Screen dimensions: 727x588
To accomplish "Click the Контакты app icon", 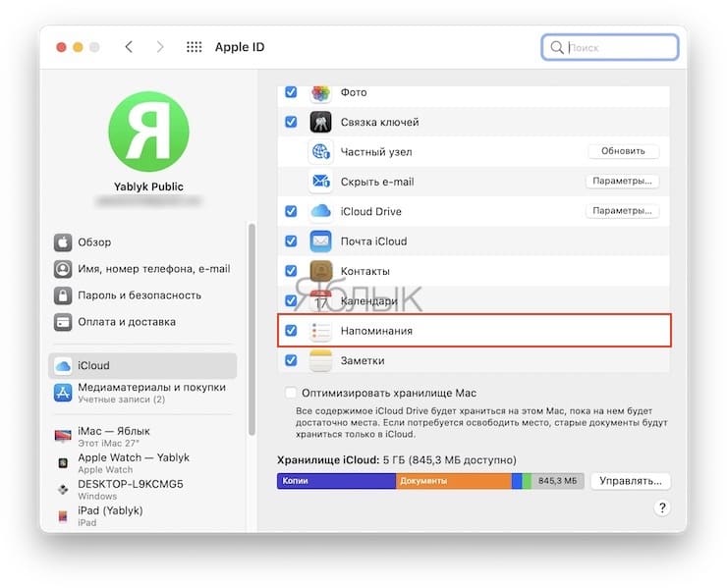I will tap(320, 271).
